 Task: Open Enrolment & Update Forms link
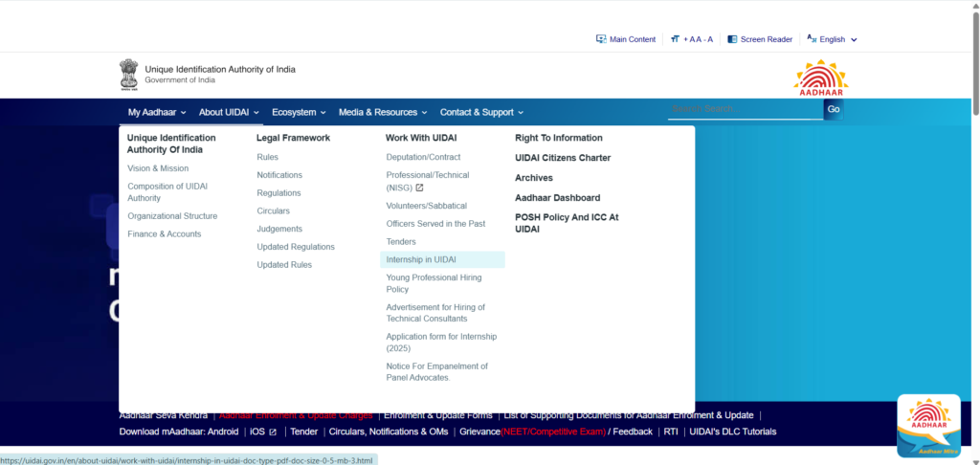point(438,415)
